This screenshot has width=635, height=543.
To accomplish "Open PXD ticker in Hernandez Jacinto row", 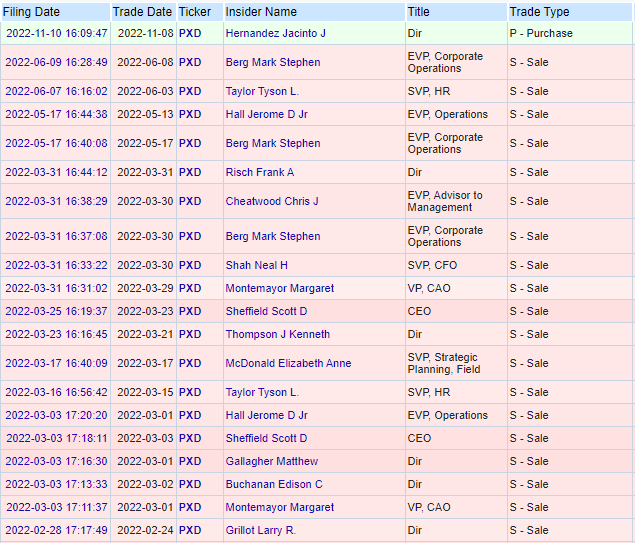I will tap(190, 33).
